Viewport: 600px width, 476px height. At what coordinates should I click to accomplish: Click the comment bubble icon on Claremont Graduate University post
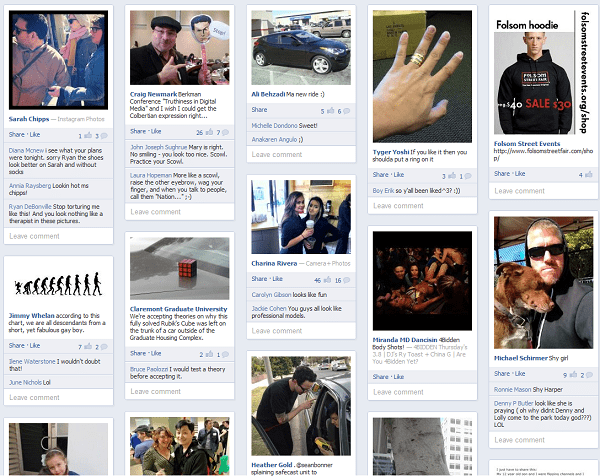click(225, 354)
